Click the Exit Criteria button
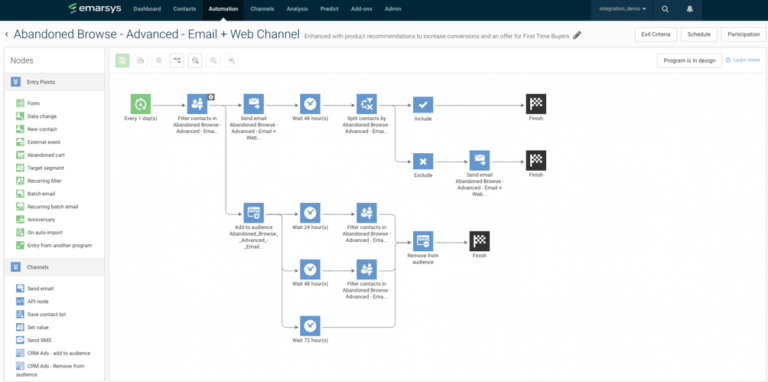 point(656,34)
